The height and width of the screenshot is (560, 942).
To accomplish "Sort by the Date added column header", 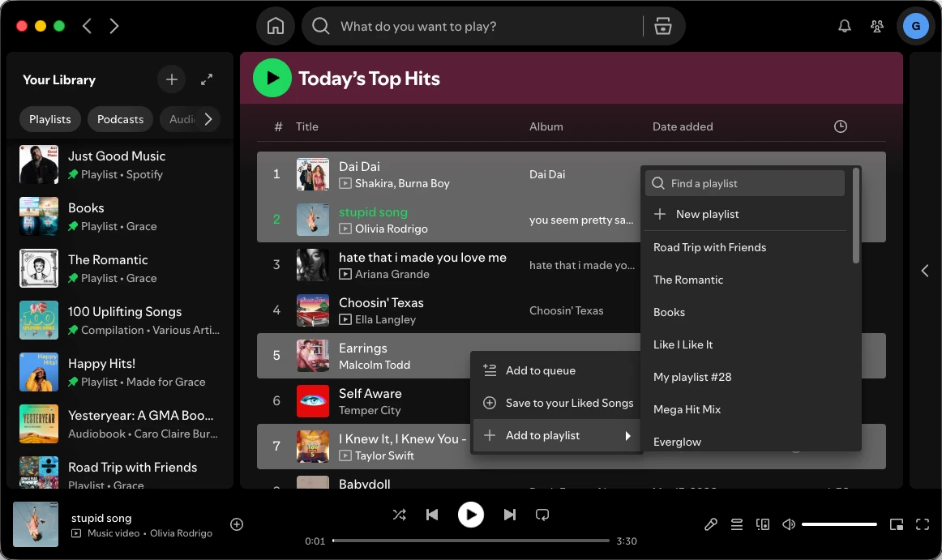I will point(683,126).
